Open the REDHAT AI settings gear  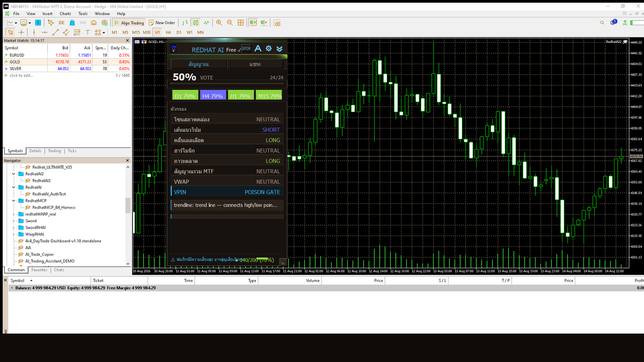click(269, 49)
